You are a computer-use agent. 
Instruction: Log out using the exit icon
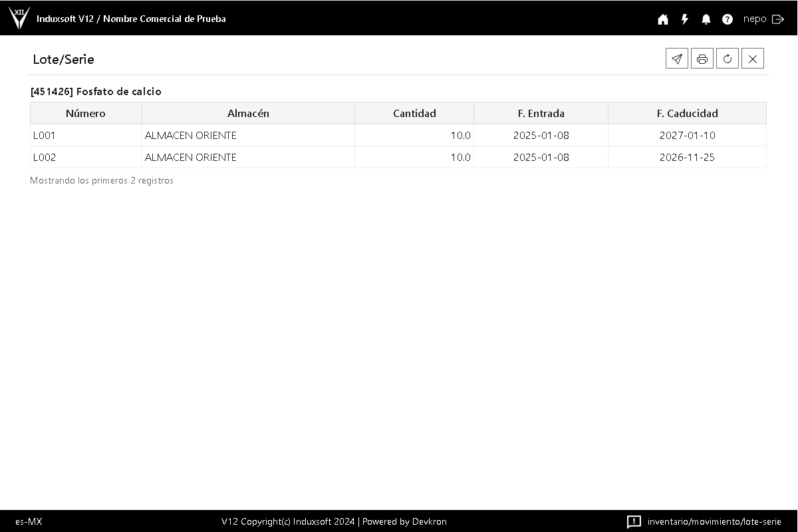tap(777, 19)
